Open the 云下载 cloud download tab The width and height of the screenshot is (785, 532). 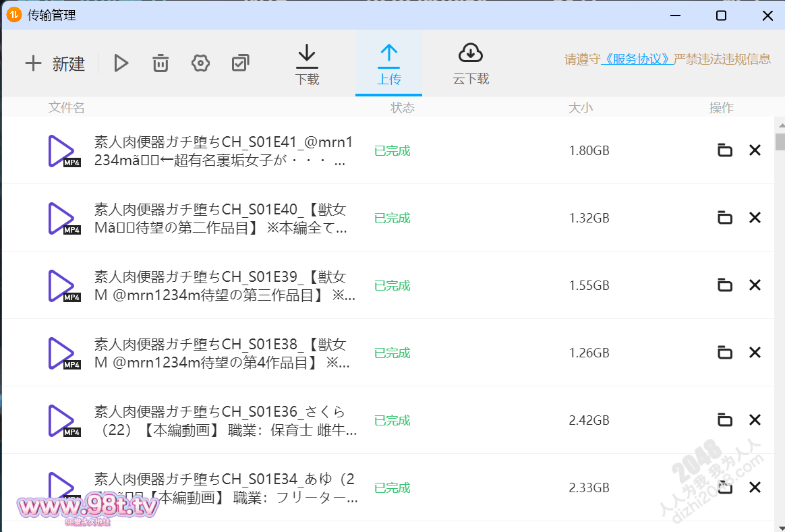click(x=471, y=65)
